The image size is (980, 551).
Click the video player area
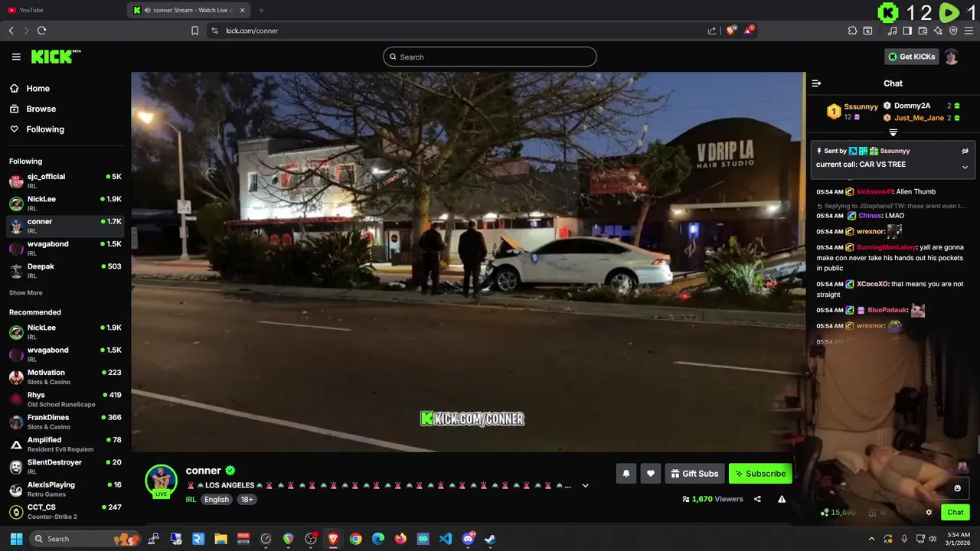(x=468, y=262)
